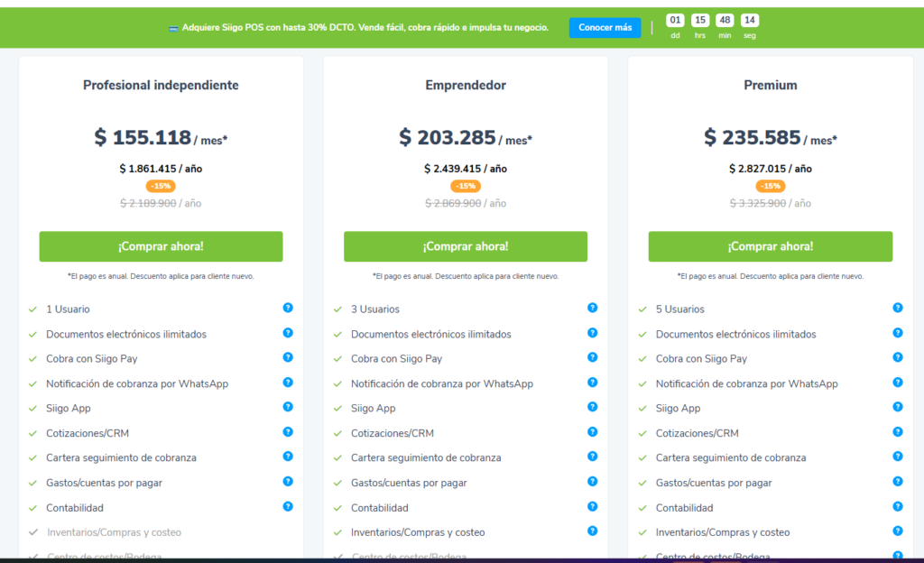Click help icon beside 3 Usuarios
The image size is (924, 563).
click(x=592, y=308)
